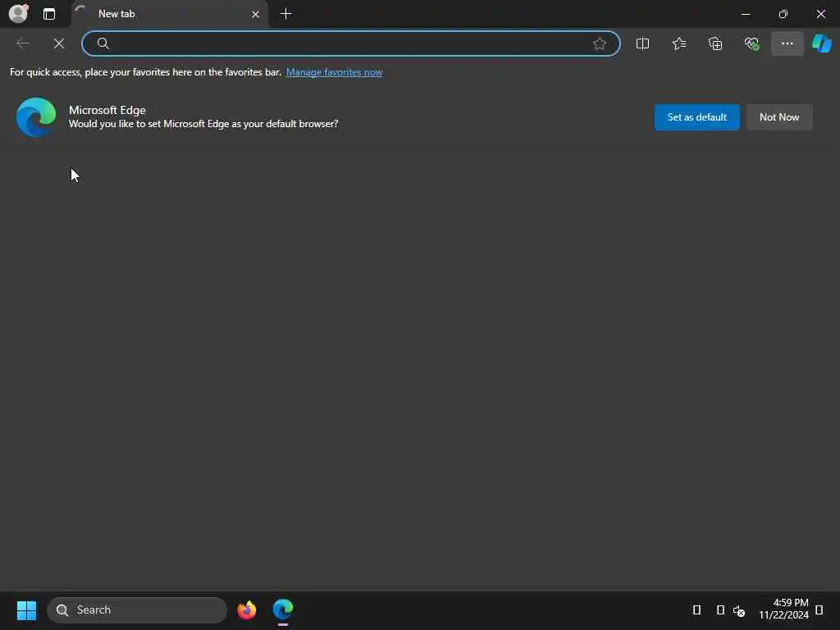Viewport: 840px width, 630px height.
Task: Toggle split screen view
Action: [642, 43]
